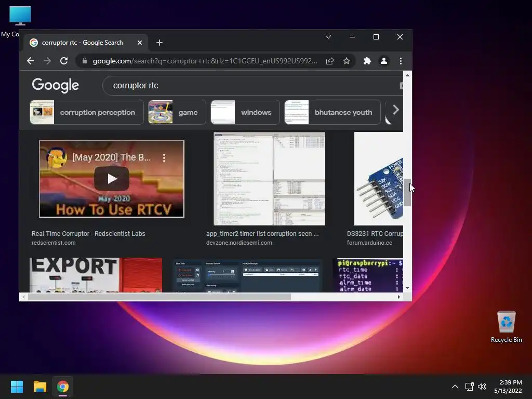
Task: Open a new tab with plus button
Action: 159,43
